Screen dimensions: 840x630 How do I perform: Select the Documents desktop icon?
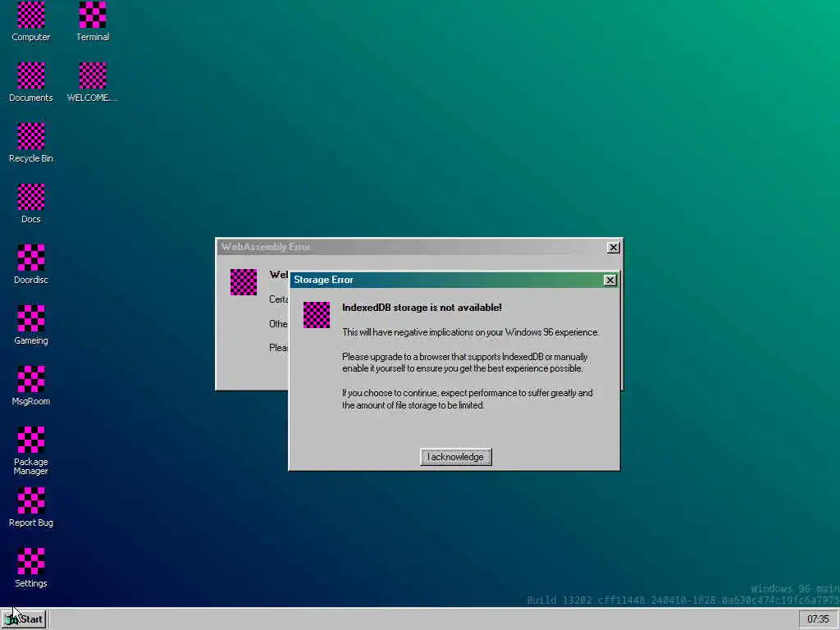[30, 82]
